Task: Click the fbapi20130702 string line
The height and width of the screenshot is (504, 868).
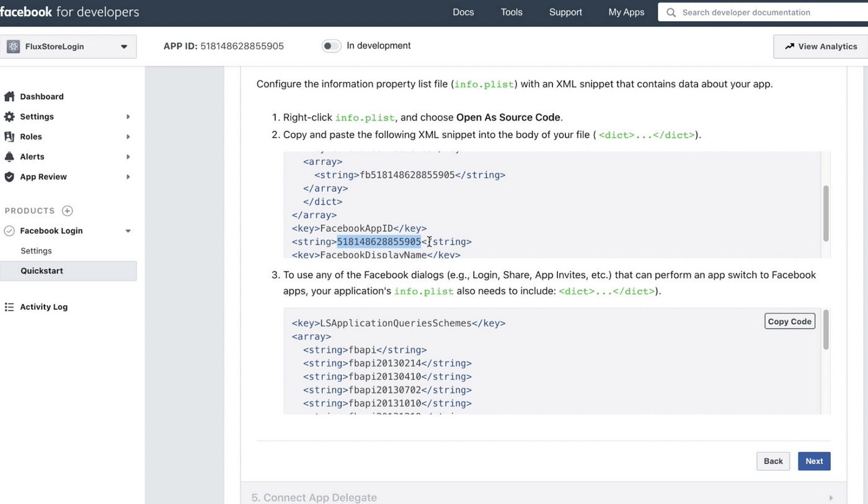Action: [x=387, y=390]
